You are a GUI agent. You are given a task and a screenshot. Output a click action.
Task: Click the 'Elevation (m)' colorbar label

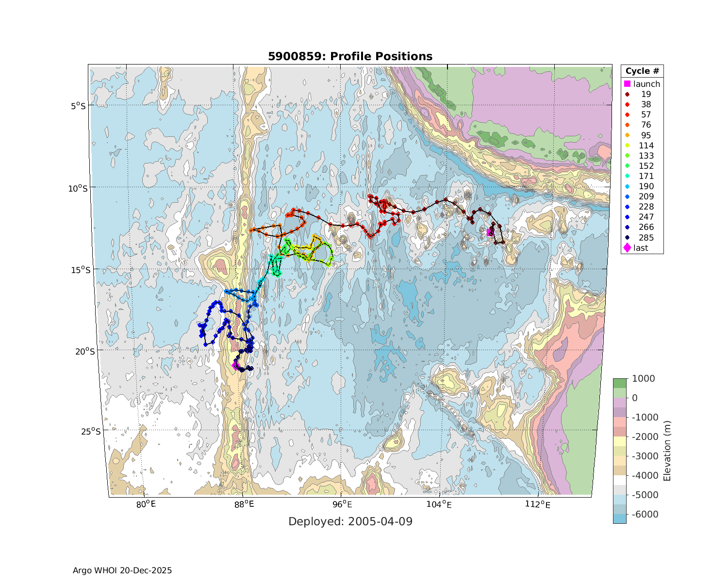[667, 451]
